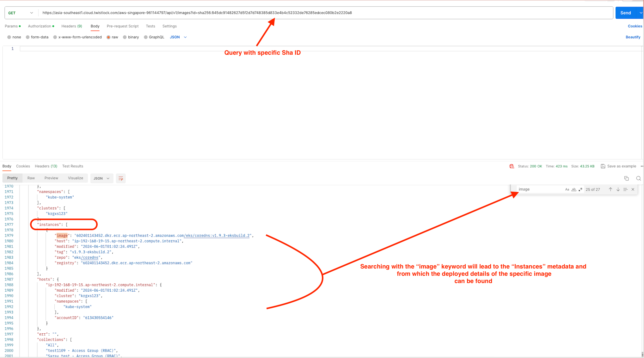Click the request URL input field

click(316, 13)
